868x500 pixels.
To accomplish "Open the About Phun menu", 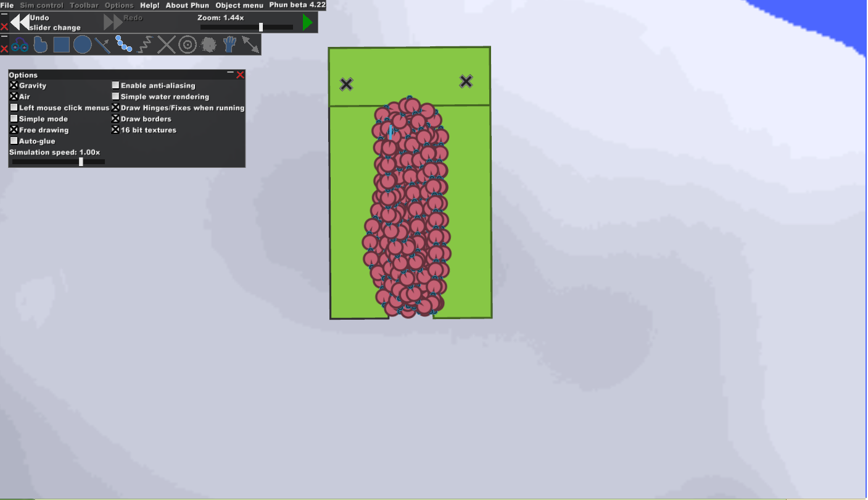I will [x=187, y=6].
